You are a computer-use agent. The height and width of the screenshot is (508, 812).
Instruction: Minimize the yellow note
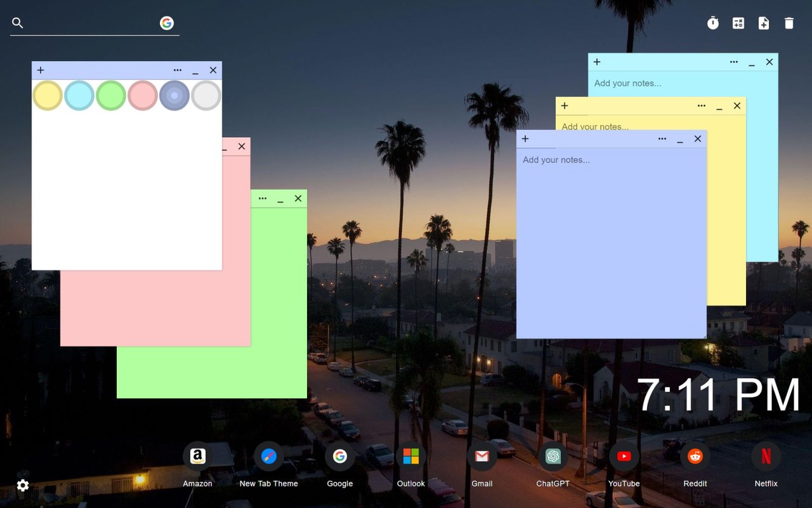(x=719, y=107)
